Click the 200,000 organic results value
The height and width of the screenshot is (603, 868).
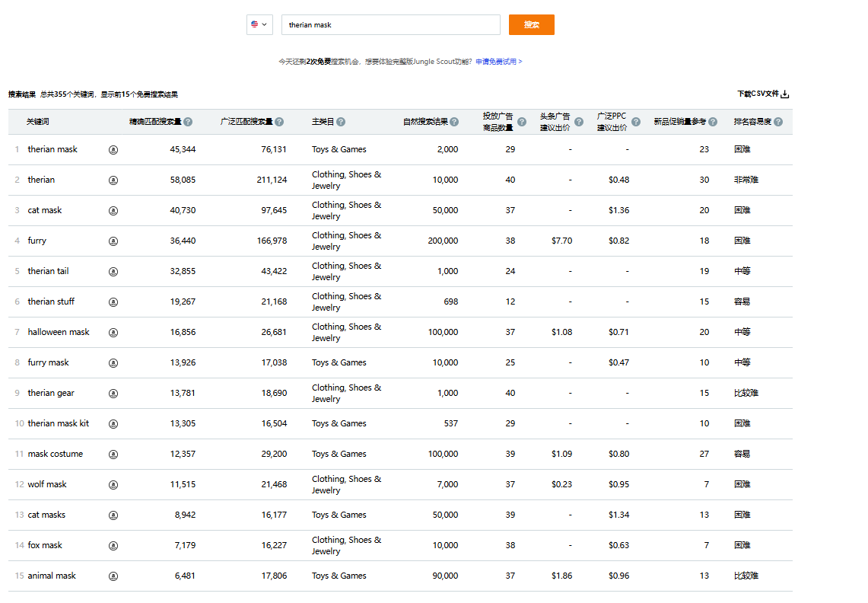tap(443, 241)
